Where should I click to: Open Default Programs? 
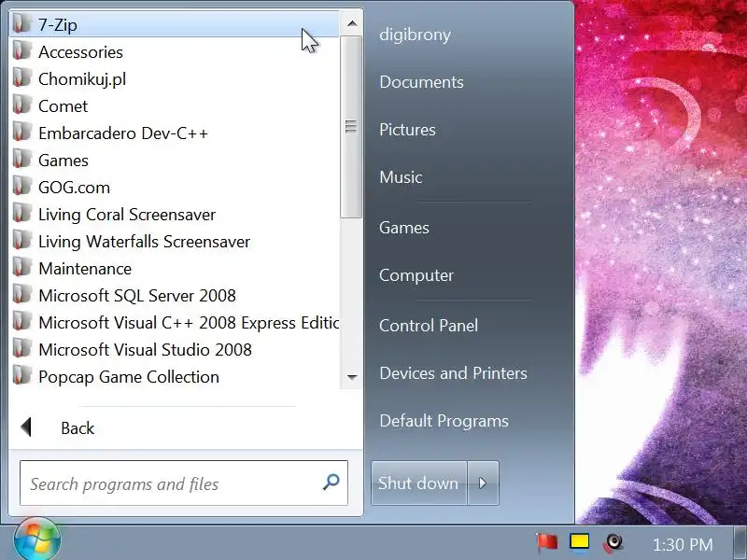pyautogui.click(x=444, y=421)
